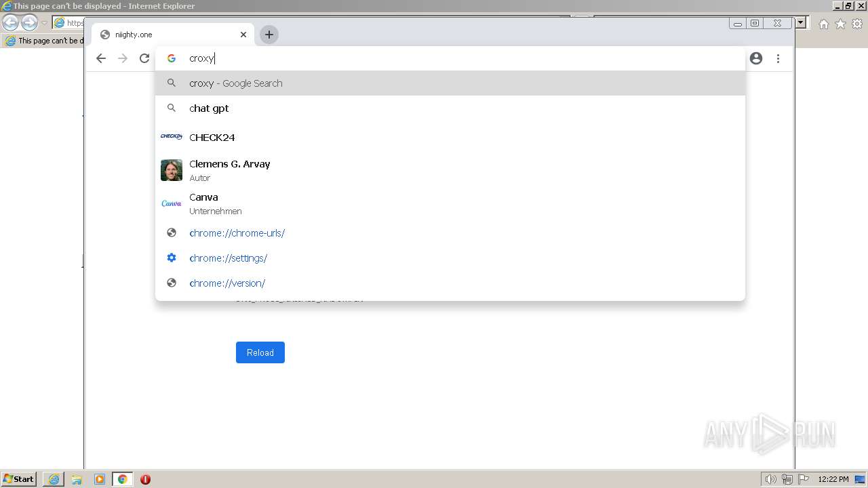
Task: Switch to Chrome via the taskbar icon
Action: click(123, 479)
